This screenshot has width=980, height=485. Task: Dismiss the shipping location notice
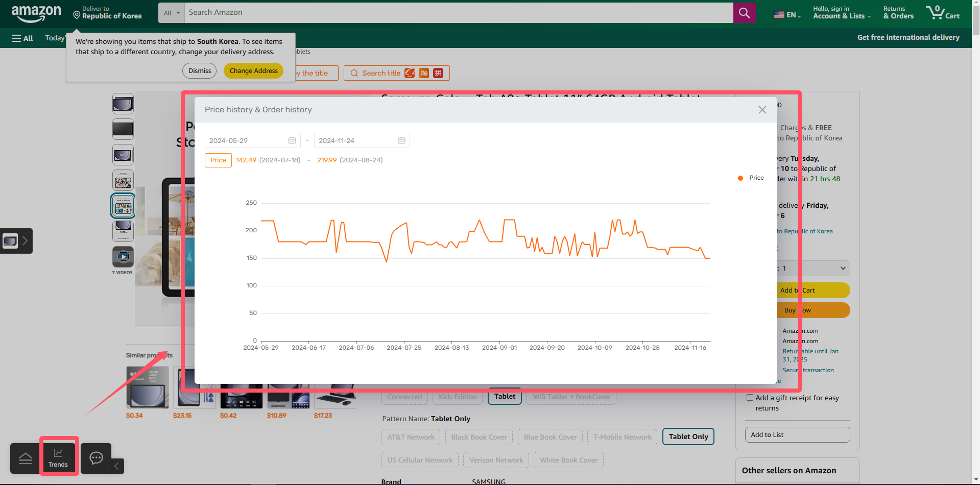tap(200, 71)
